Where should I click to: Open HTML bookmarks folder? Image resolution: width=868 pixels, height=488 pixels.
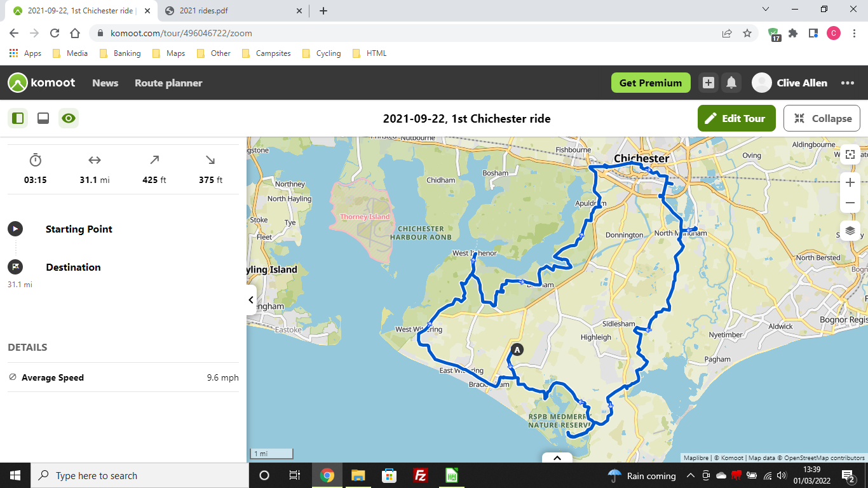370,53
